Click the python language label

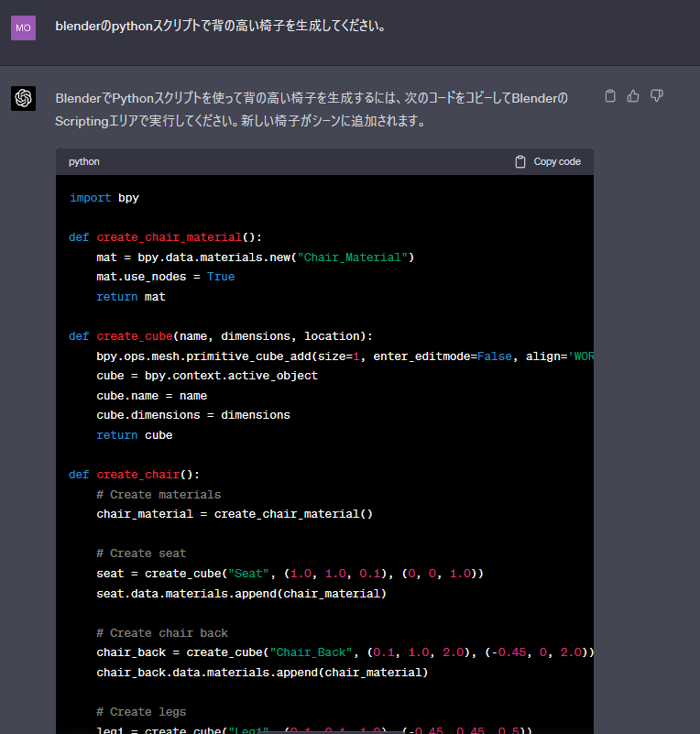click(x=83, y=161)
